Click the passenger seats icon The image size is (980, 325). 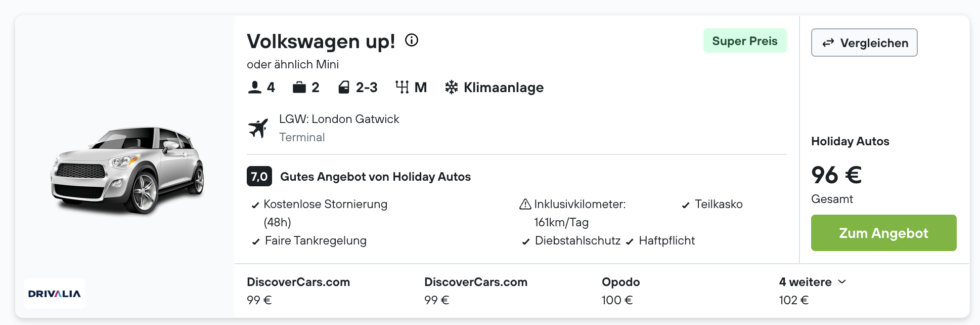[x=255, y=88]
